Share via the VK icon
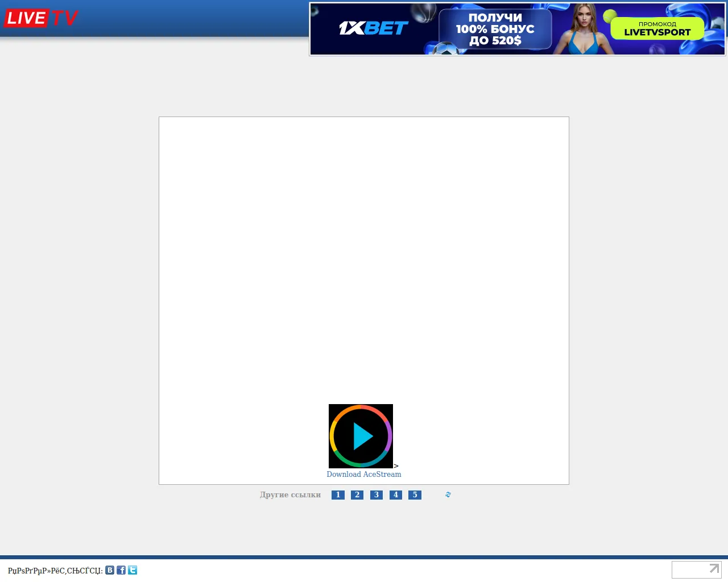 point(110,570)
